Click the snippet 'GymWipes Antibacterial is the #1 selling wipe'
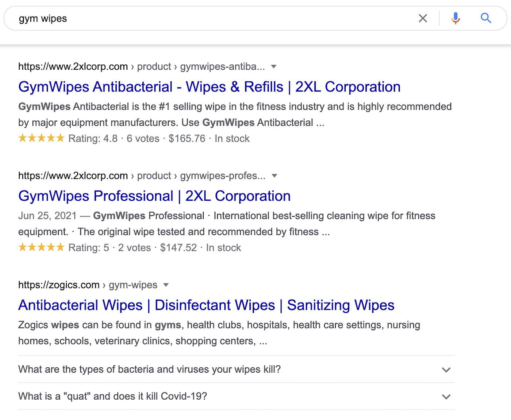Viewport: 511px width, 420px height. (235, 114)
